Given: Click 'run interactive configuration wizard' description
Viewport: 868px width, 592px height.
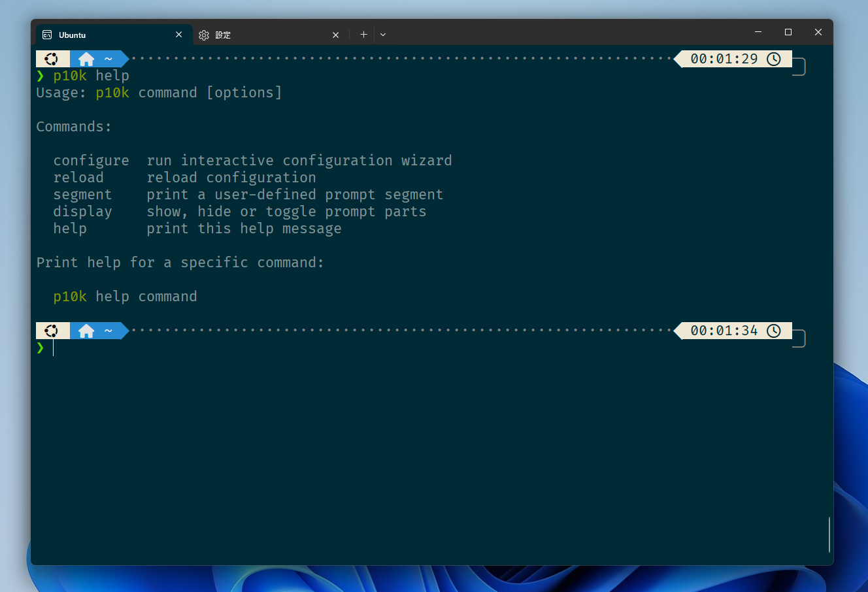Looking at the screenshot, I should tap(299, 161).
